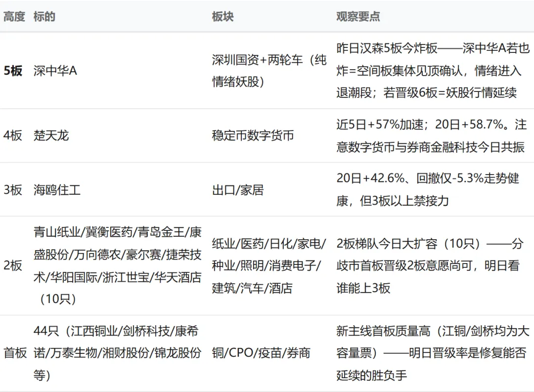Select the 4板 height cell
534x392 pixels.
(13, 135)
